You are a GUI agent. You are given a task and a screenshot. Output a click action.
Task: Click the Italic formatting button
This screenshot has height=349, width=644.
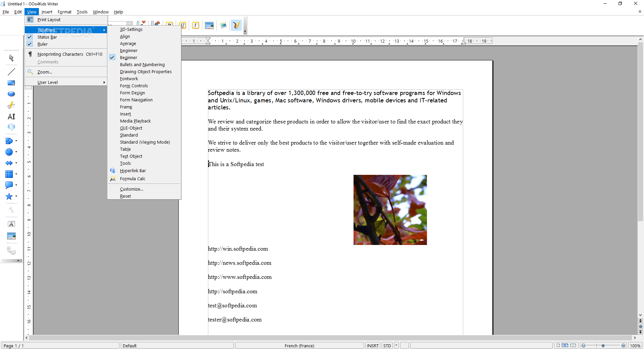(x=196, y=25)
